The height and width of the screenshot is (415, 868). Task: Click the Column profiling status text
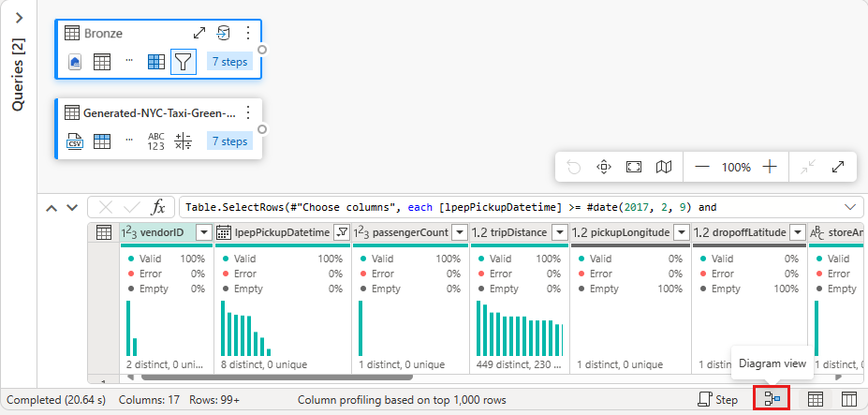click(402, 399)
